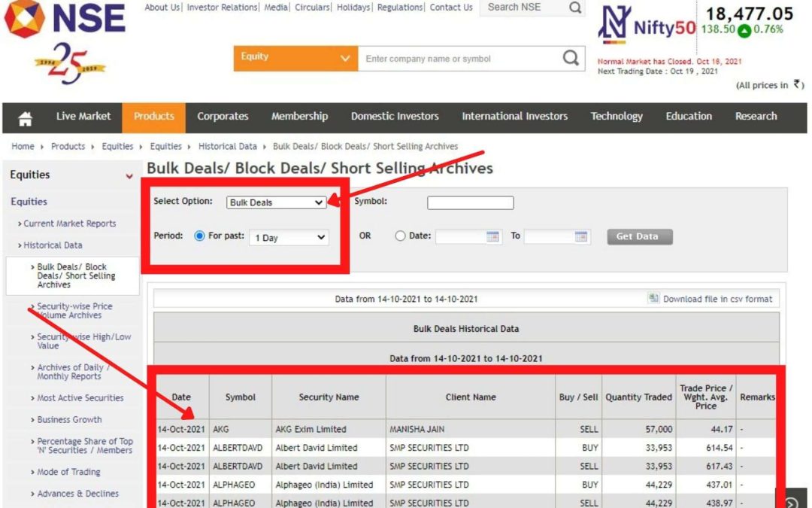The image size is (812, 508).
Task: Click the Home icon in navigation bar
Action: point(25,118)
